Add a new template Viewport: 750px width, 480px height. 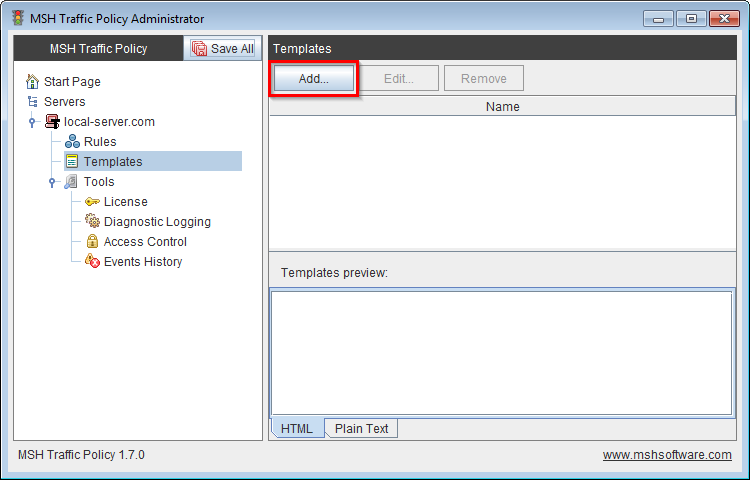coord(314,78)
